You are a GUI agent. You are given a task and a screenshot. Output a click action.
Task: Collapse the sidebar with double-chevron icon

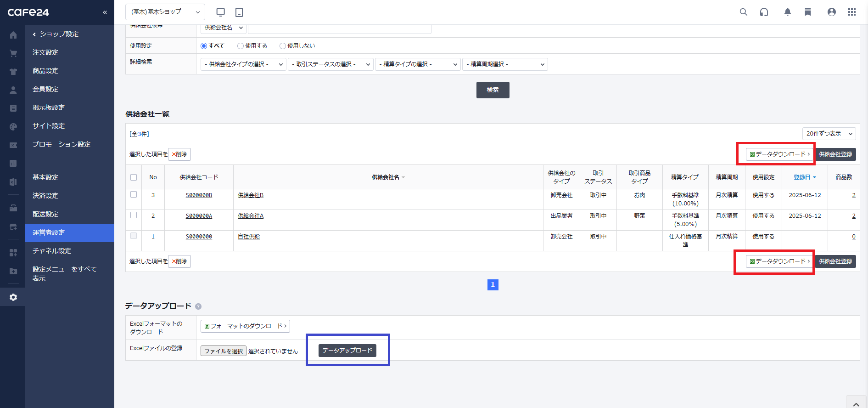(105, 12)
